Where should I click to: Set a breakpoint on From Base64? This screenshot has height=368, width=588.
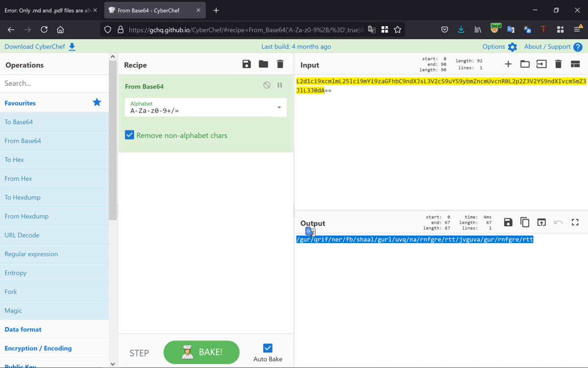280,85
